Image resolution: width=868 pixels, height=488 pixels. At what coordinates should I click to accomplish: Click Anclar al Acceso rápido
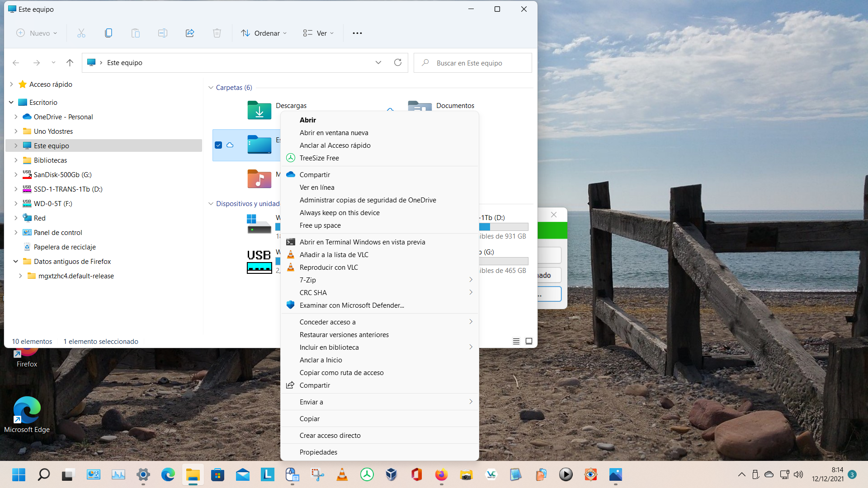coord(335,145)
